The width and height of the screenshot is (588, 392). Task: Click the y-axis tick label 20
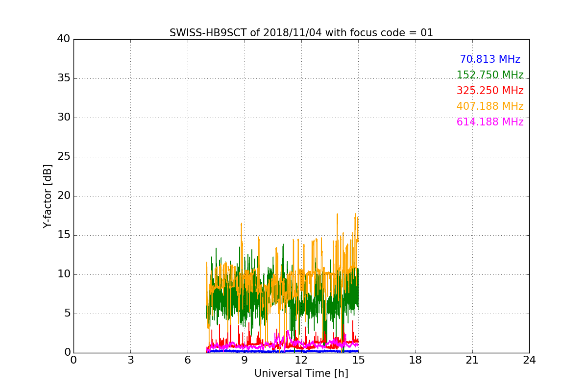pyautogui.click(x=64, y=196)
